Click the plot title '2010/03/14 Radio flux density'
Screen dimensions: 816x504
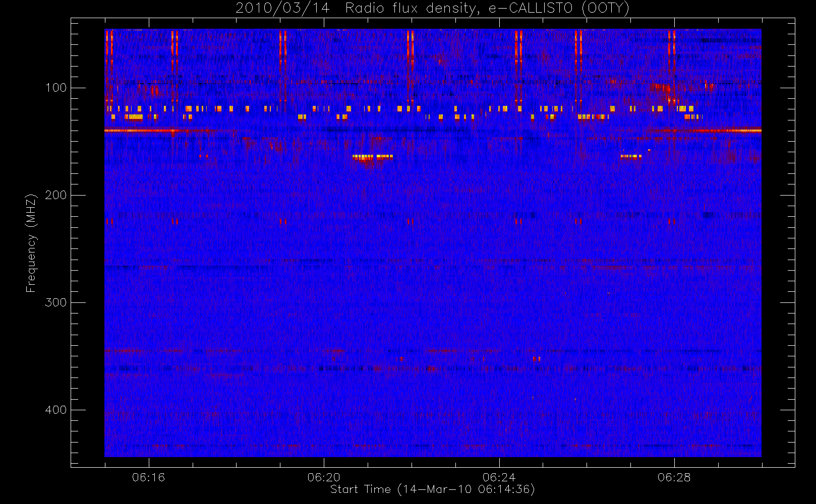432,8
